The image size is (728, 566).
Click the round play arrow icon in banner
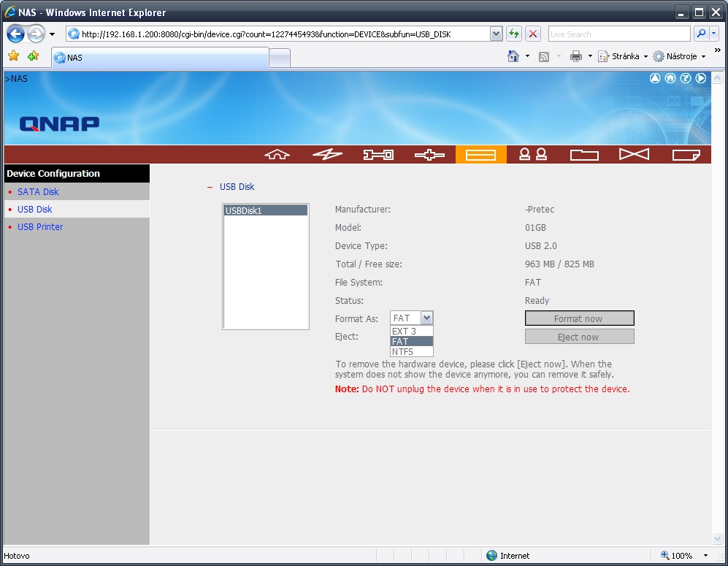[x=701, y=78]
